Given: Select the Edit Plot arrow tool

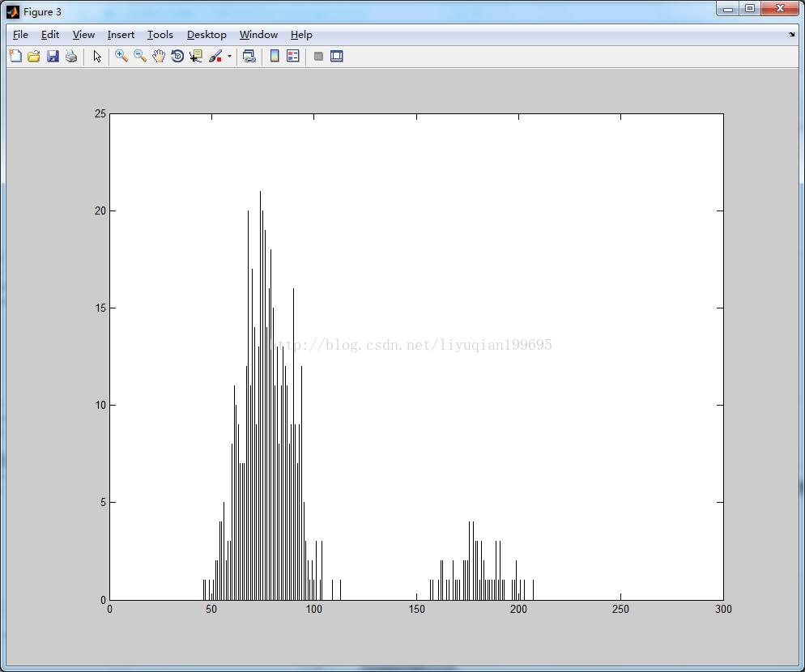Looking at the screenshot, I should click(x=97, y=56).
